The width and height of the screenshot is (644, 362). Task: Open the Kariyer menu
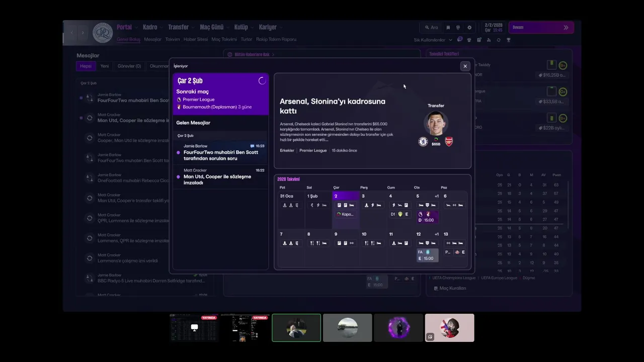pyautogui.click(x=268, y=27)
